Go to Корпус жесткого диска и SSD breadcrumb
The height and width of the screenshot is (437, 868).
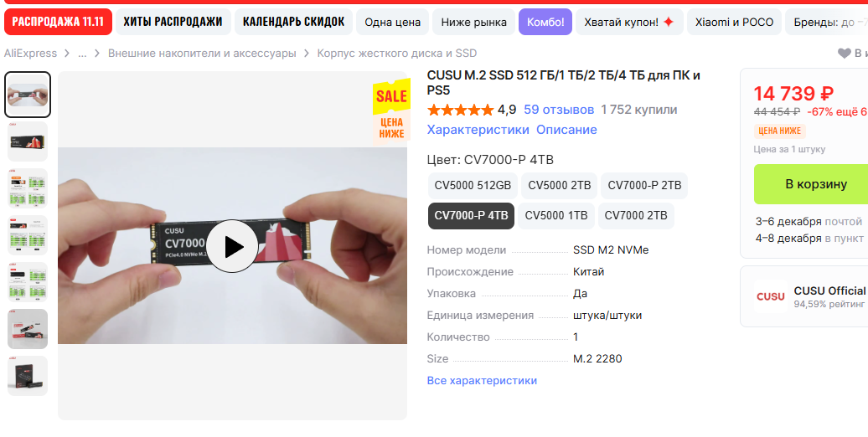pos(397,53)
